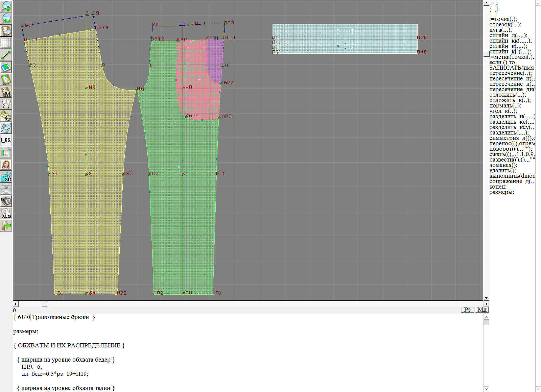The width and height of the screenshot is (541, 392).
Task: Click the zoom out magnifier icon
Action: coord(6,18)
